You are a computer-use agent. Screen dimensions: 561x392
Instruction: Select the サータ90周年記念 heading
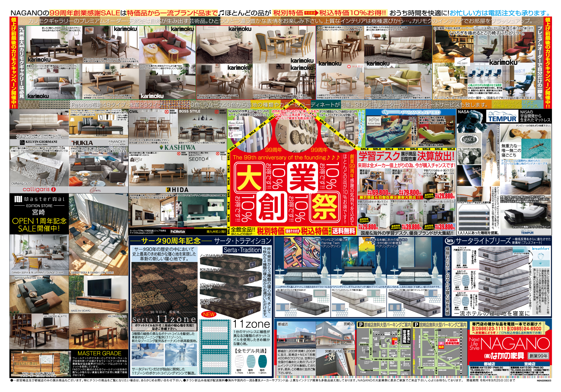pyautogui.click(x=171, y=241)
